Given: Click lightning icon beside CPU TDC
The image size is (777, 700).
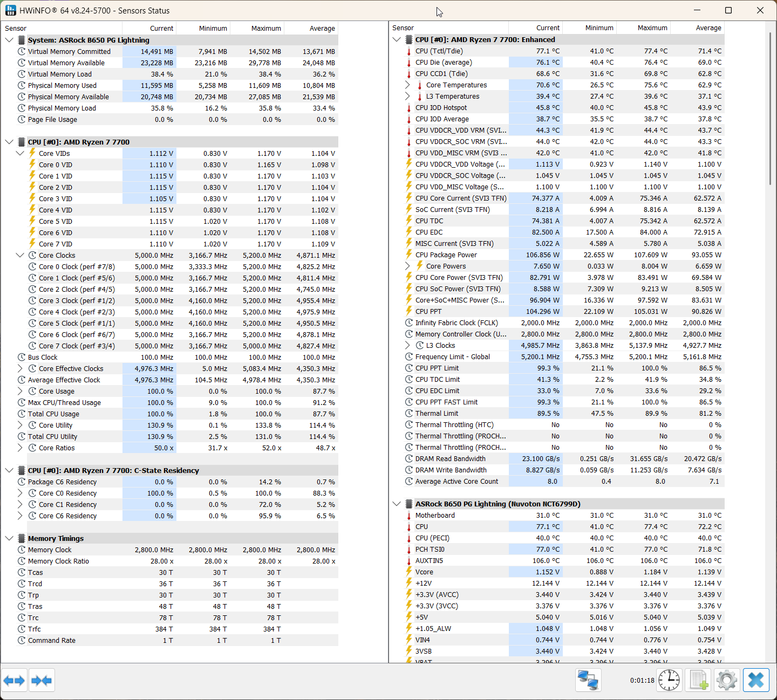Looking at the screenshot, I should tap(408, 221).
